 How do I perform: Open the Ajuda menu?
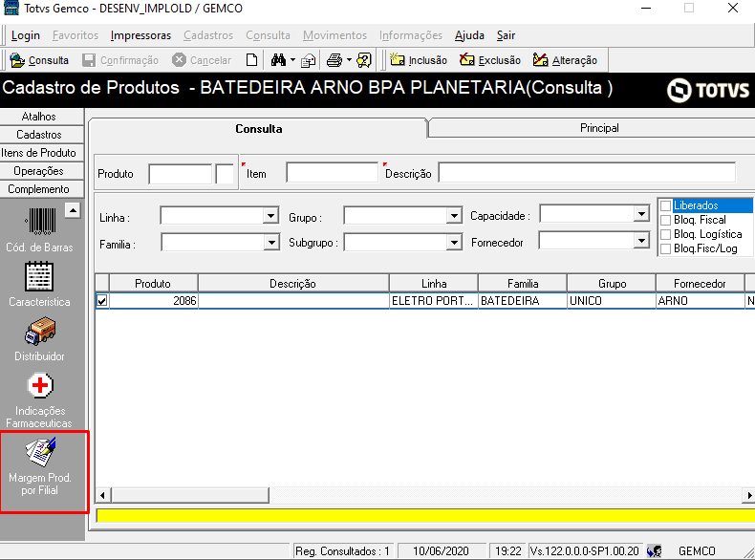tap(469, 35)
